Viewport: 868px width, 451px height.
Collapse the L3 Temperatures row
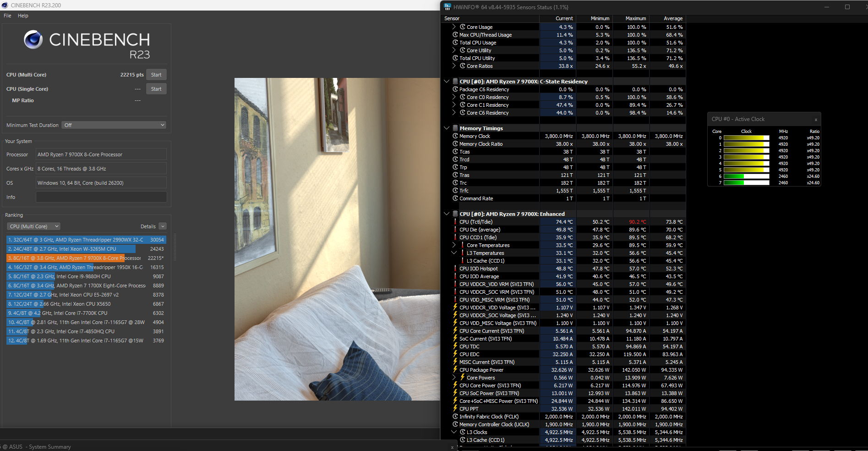point(454,253)
